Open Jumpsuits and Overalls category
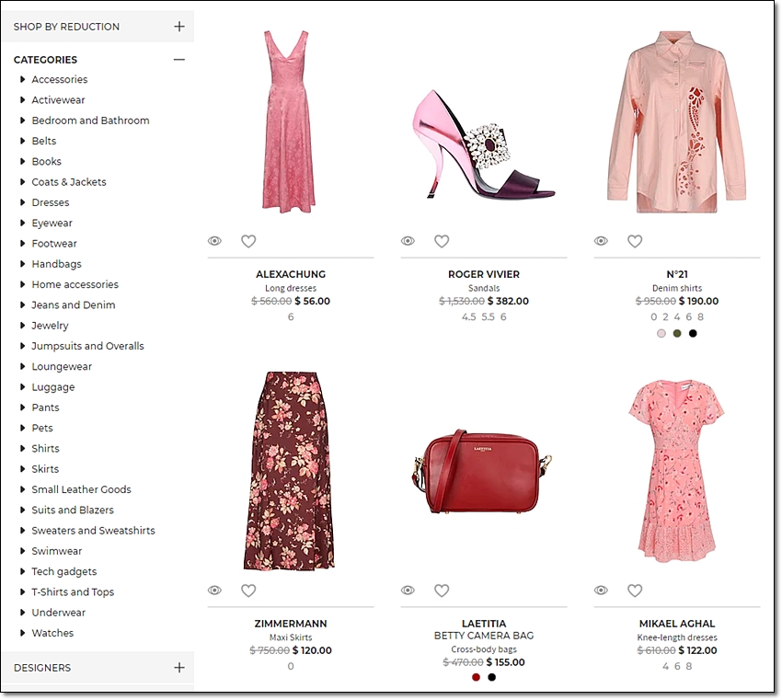782x700 pixels. [x=87, y=346]
